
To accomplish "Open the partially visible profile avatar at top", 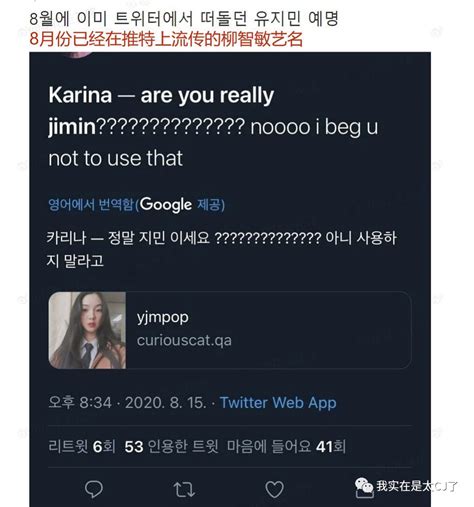I will pyautogui.click(x=79, y=54).
